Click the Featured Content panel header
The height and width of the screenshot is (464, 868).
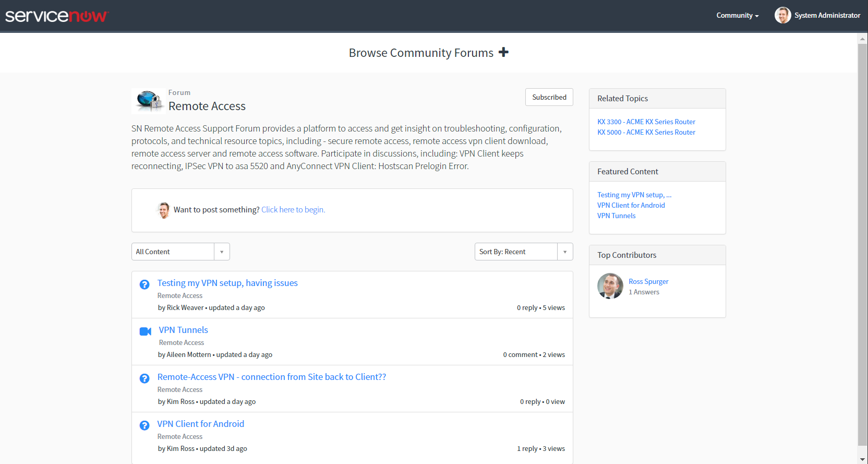[x=657, y=172]
